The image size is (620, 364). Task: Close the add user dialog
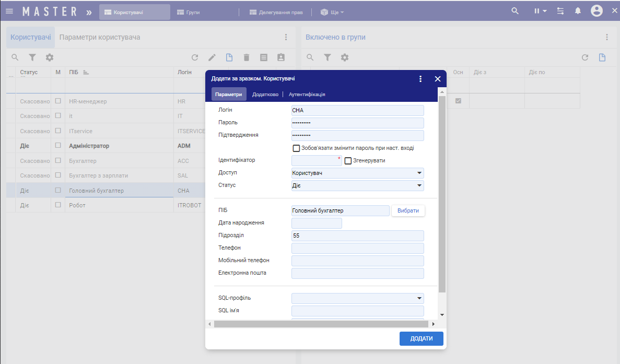[438, 79]
